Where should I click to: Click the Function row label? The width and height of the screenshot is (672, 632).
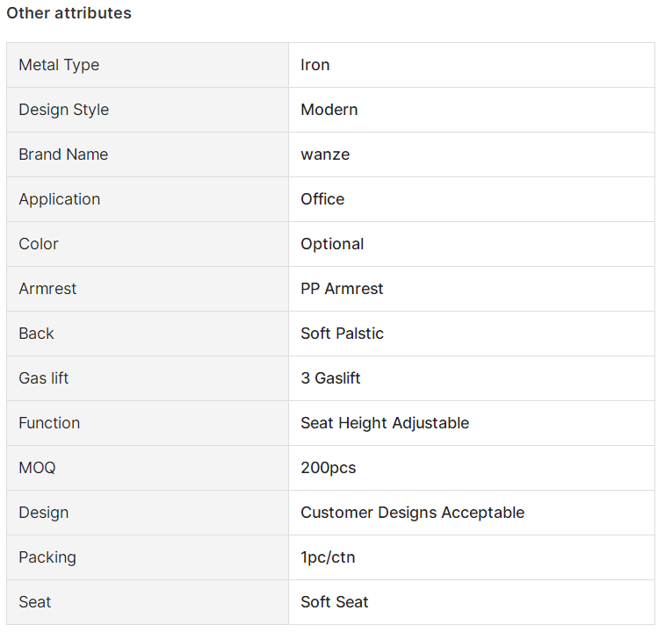49,423
